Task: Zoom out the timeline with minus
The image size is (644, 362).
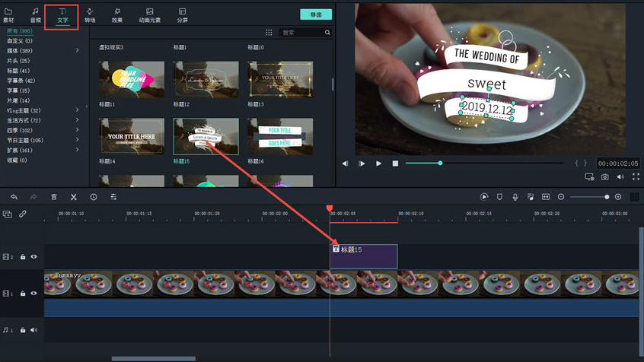Action: 561,197
